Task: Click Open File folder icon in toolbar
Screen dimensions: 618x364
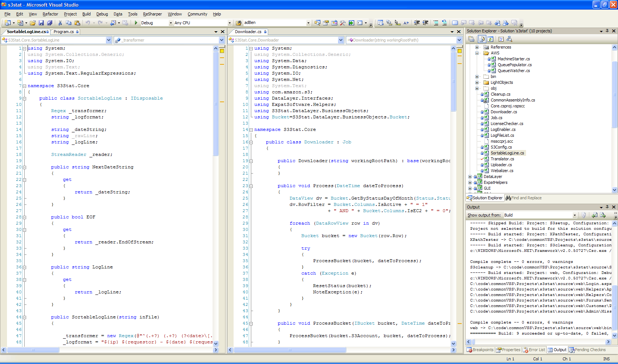Action: (33, 23)
